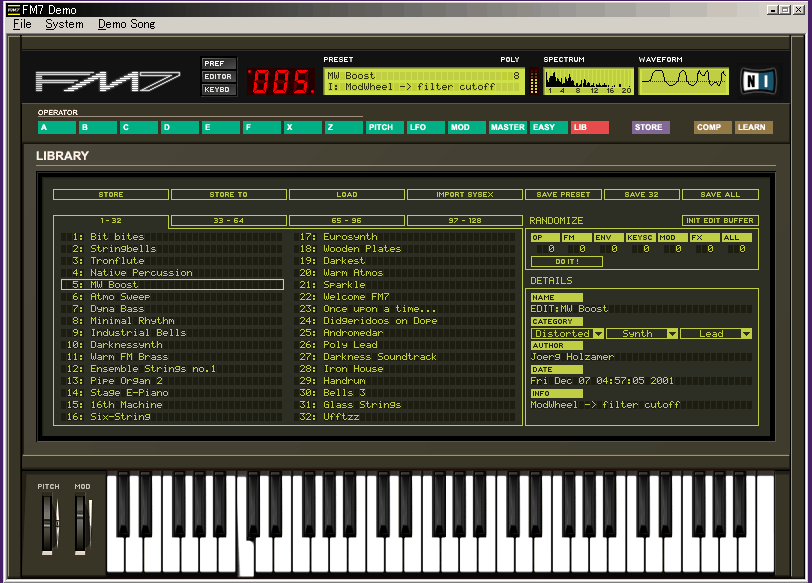The image size is (812, 583).
Task: Open the System menu
Action: 63,24
